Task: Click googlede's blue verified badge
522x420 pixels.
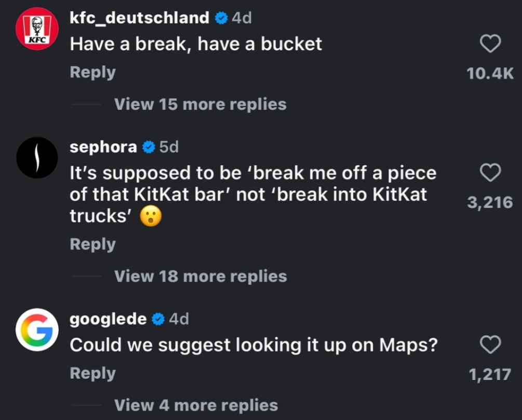Action: [x=158, y=319]
